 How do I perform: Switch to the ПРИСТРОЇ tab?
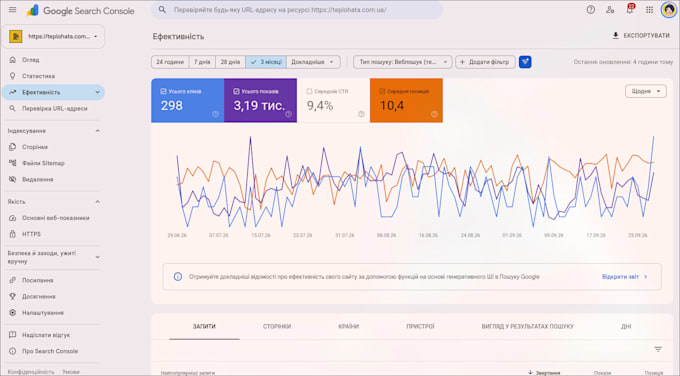click(x=420, y=327)
